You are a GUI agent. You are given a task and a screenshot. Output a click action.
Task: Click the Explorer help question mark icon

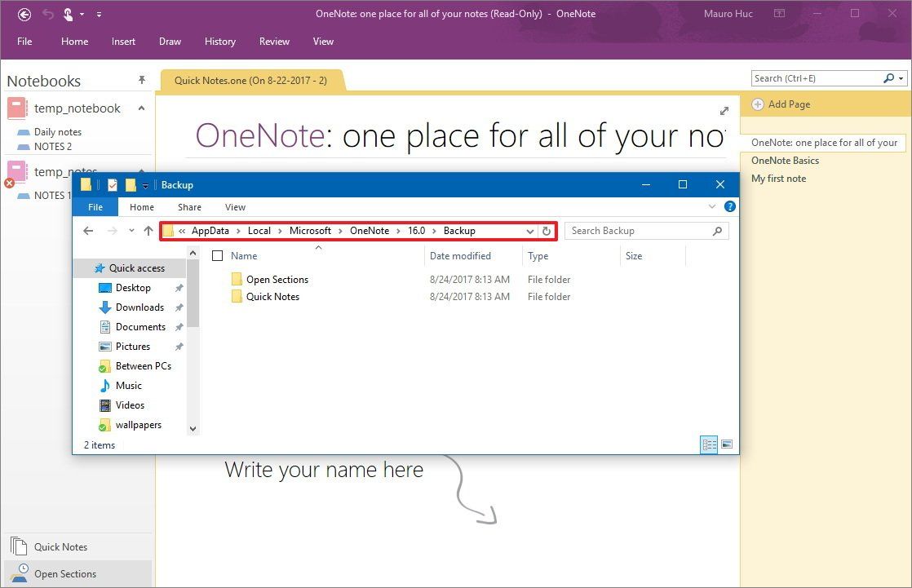click(730, 206)
